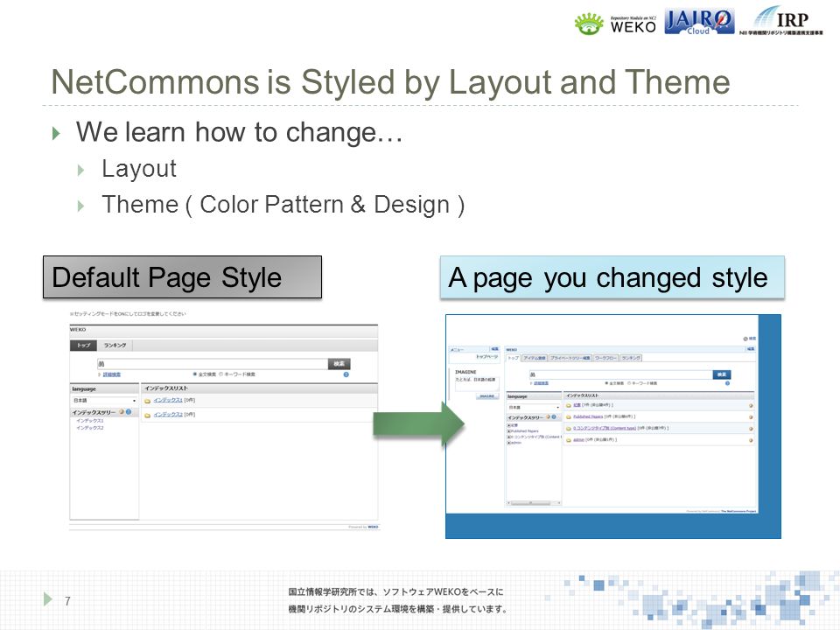Click blue help icon in changed page search area
Image resolution: width=840 pixels, height=630 pixels.
[x=727, y=383]
